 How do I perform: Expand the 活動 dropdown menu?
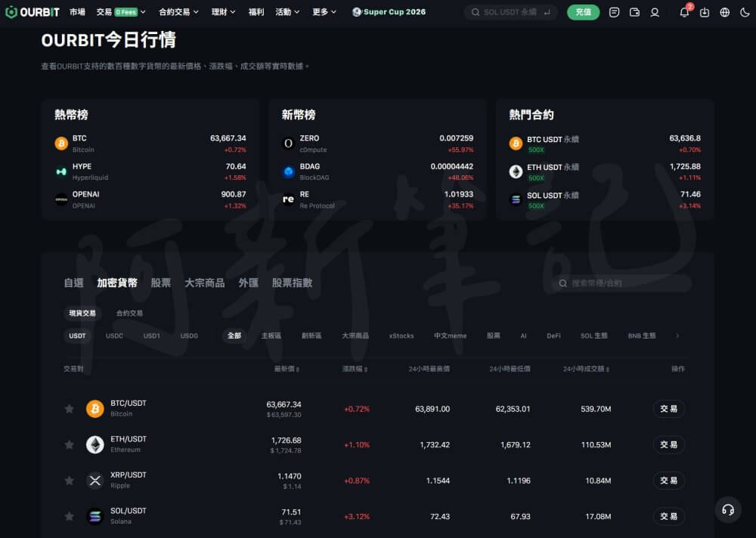tap(287, 12)
